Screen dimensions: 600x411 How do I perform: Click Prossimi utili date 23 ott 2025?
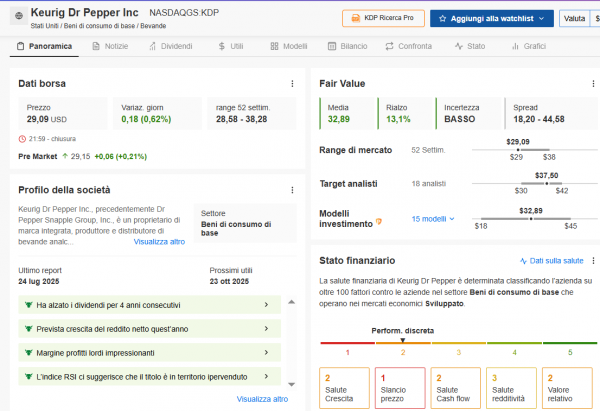229,281
